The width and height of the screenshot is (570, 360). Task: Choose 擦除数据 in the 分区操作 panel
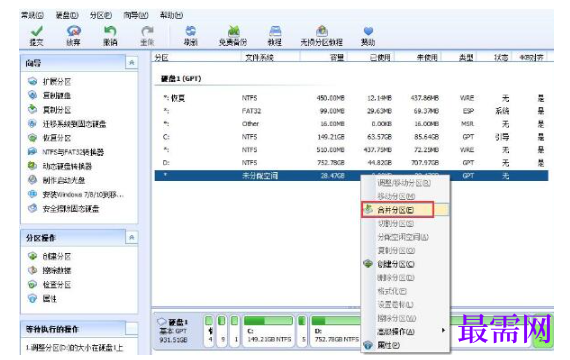pos(56,270)
